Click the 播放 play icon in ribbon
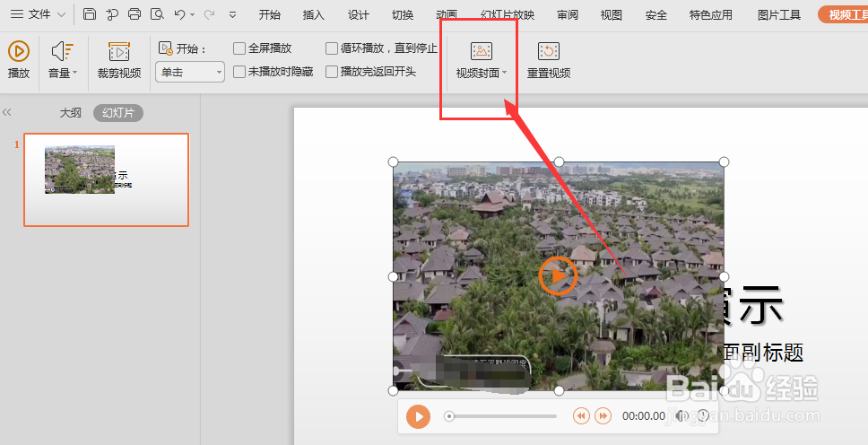The image size is (868, 445). coord(18,51)
